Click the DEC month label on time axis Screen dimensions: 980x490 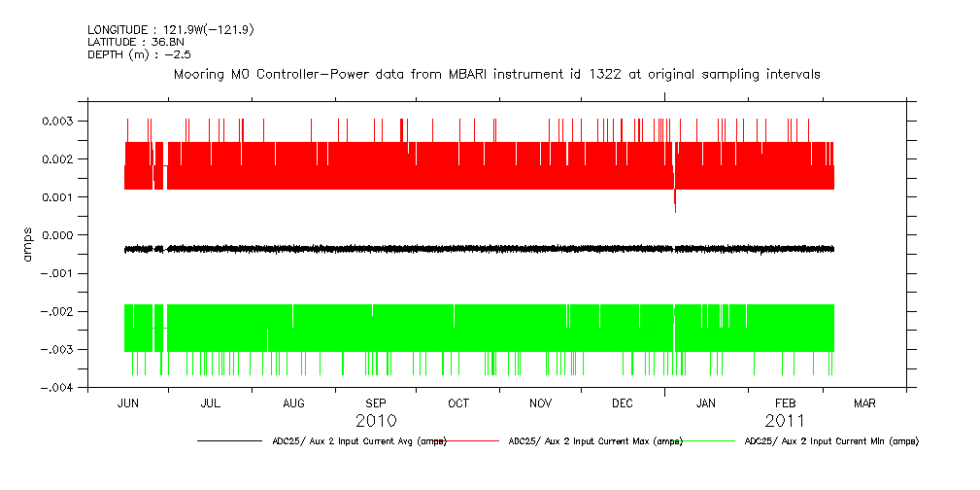623,403
